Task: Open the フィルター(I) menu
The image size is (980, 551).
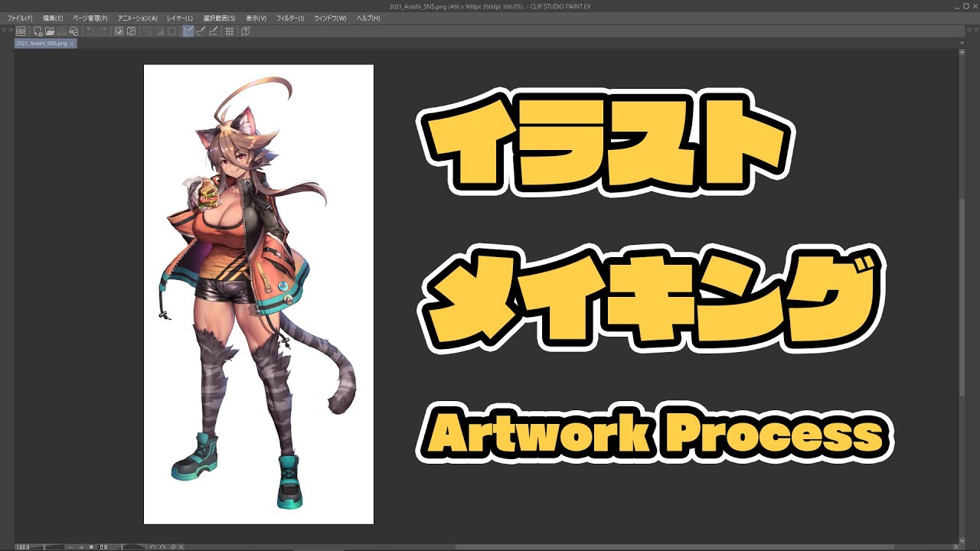Action: (x=290, y=18)
